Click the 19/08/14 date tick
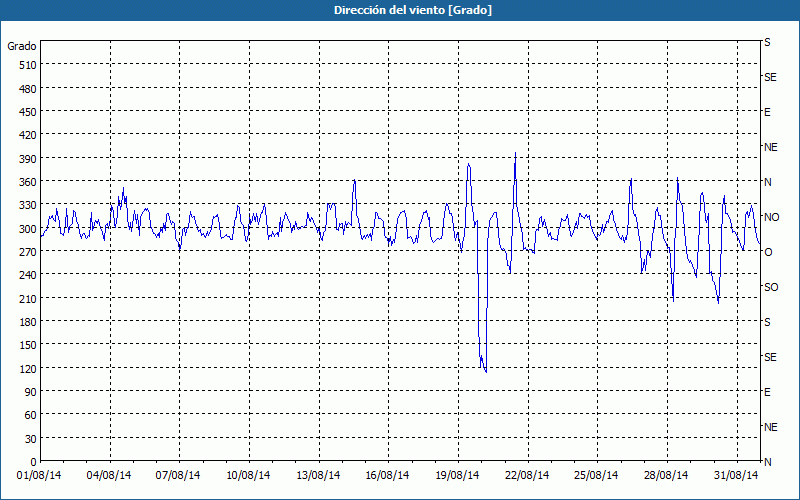 pos(457,476)
